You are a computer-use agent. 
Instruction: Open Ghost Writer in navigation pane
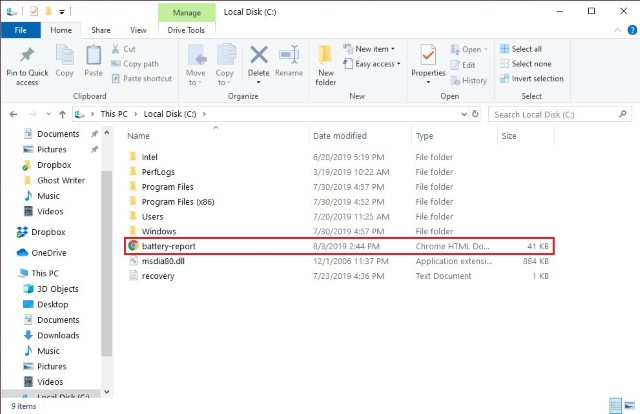54,180
